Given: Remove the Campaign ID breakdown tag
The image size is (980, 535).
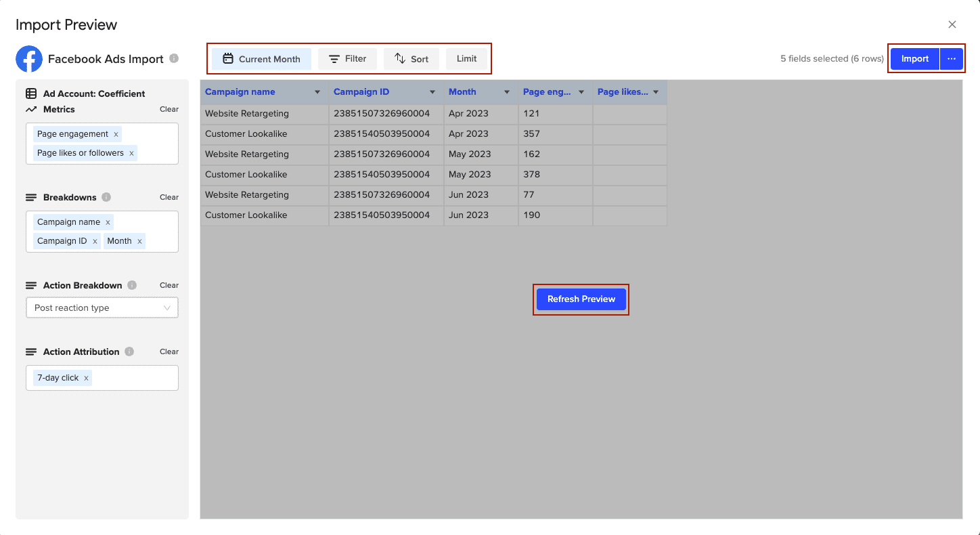Looking at the screenshot, I should click(95, 241).
